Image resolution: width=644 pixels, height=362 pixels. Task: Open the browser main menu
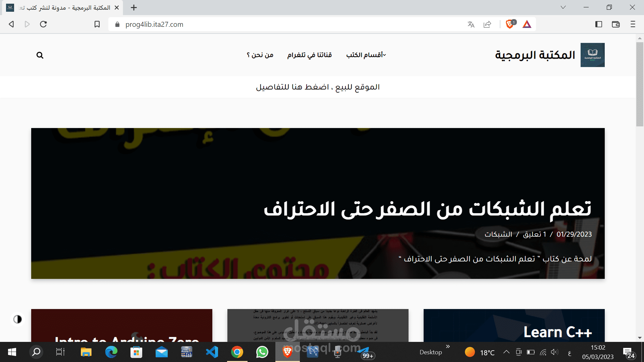coord(633,24)
